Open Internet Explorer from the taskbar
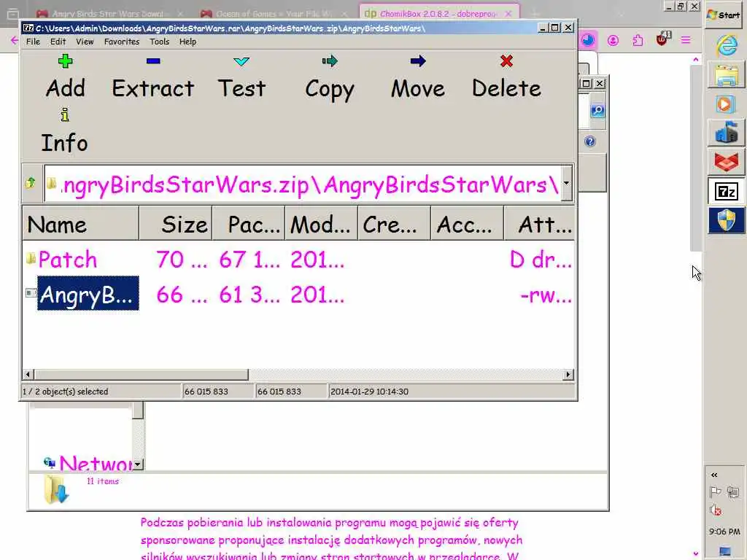 (726, 46)
